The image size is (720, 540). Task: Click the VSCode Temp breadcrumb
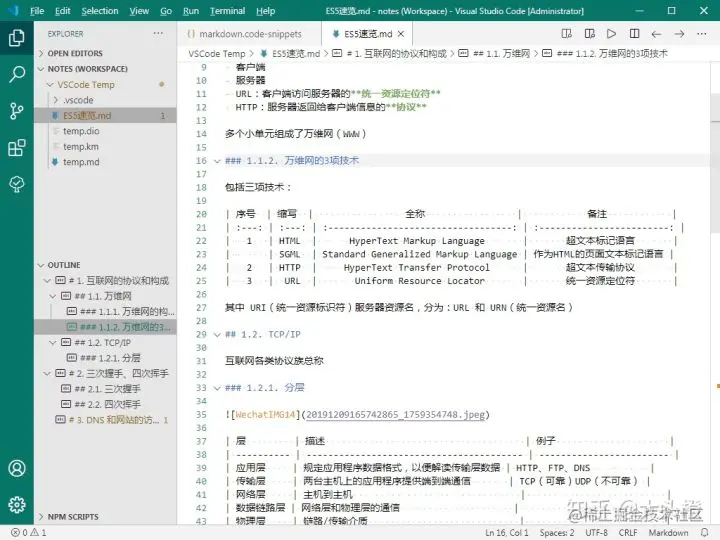pos(217,54)
